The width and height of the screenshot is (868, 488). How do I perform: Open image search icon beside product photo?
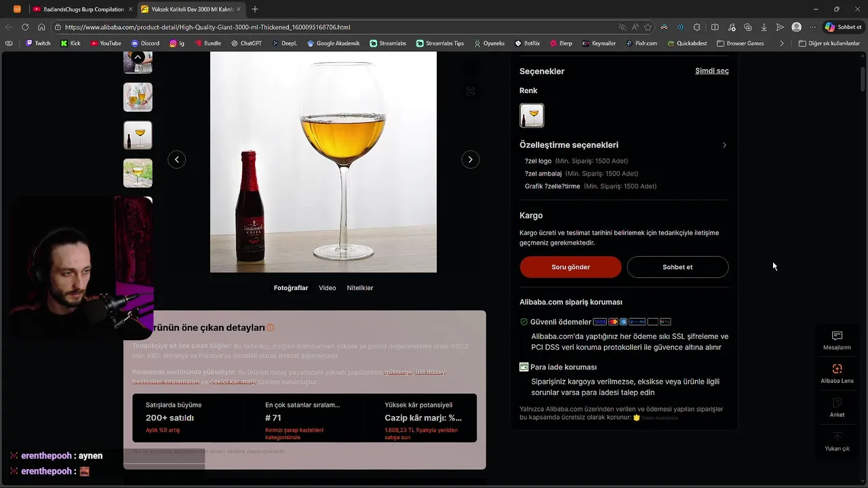pos(471,91)
